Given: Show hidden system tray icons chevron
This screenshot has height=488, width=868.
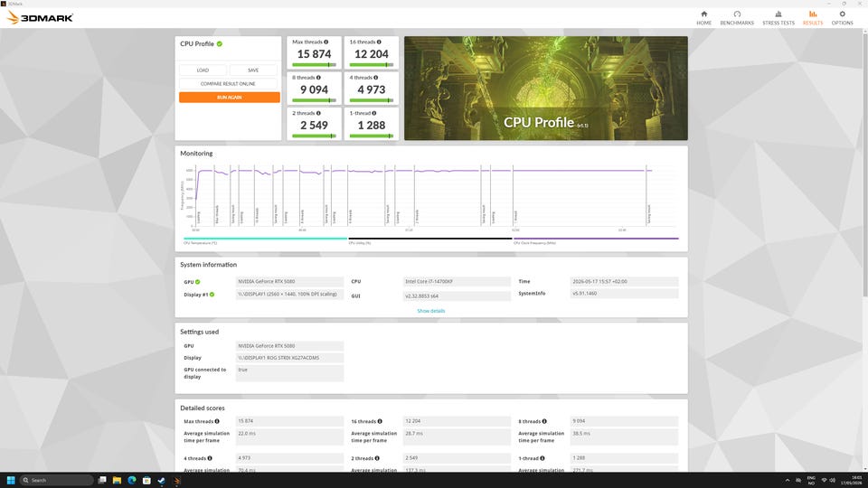Looking at the screenshot, I should point(788,480).
